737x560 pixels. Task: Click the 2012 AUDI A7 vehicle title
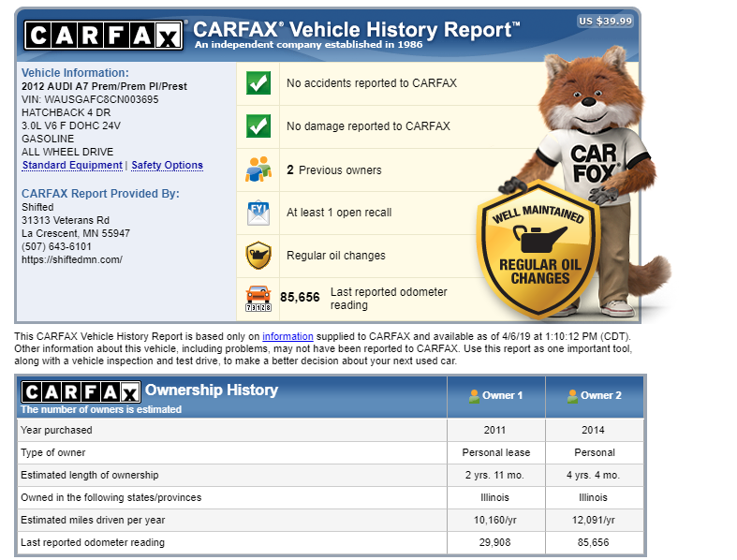[x=104, y=86]
